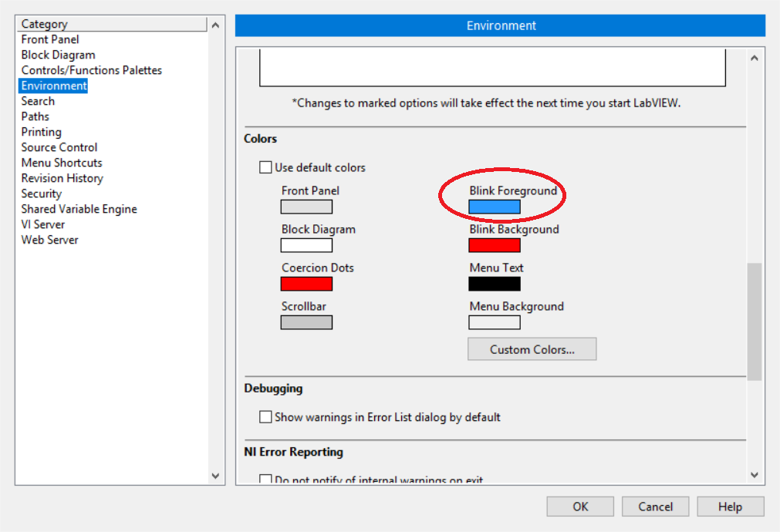Enable the Use default colors checkbox
Screen dimensions: 780x532
pyautogui.click(x=266, y=167)
